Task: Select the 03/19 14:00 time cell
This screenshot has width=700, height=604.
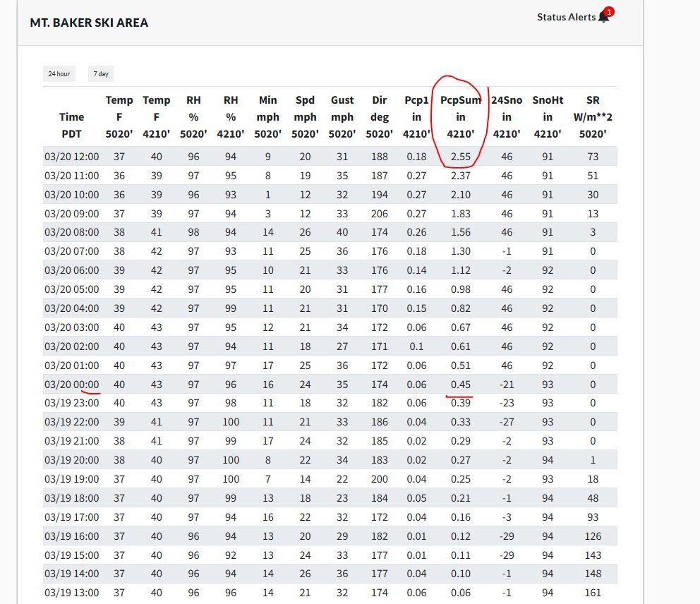Action: click(71, 574)
